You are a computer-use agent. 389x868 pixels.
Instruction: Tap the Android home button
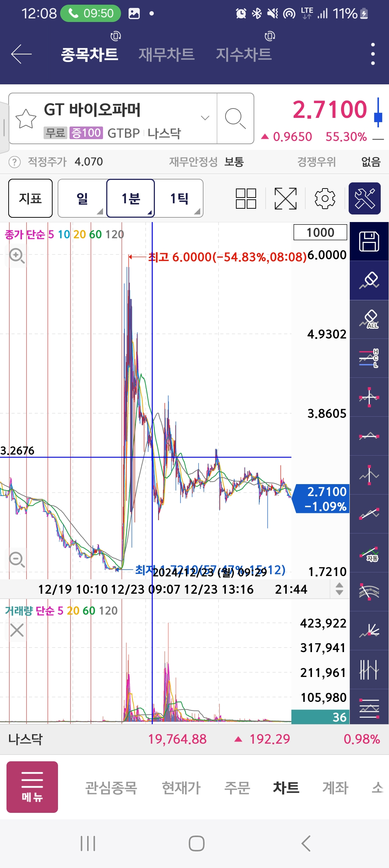(x=197, y=843)
